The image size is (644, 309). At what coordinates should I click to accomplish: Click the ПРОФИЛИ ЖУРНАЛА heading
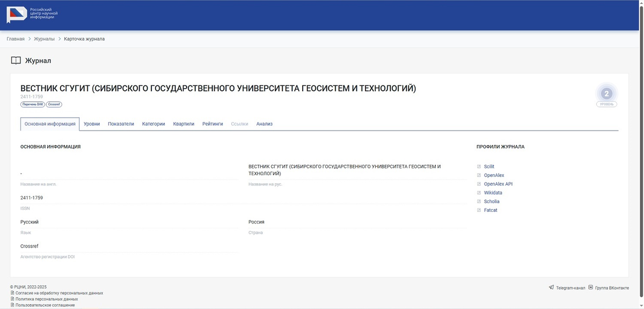point(501,147)
